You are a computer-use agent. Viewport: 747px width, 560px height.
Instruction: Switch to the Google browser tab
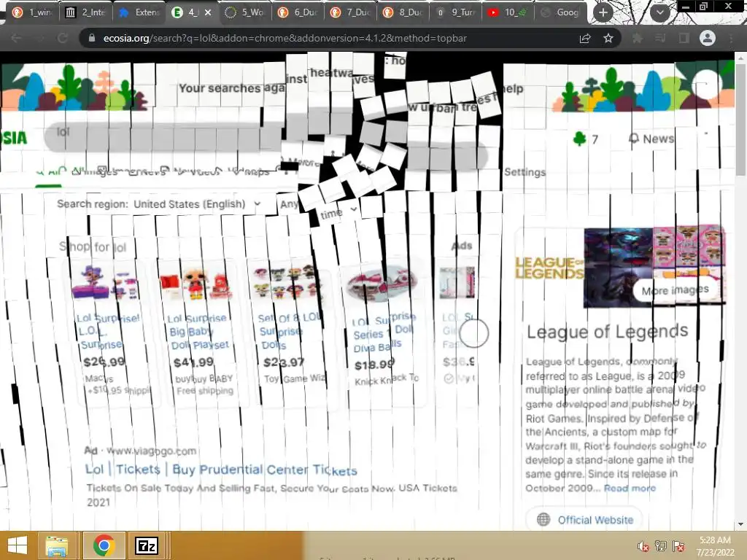coord(560,12)
